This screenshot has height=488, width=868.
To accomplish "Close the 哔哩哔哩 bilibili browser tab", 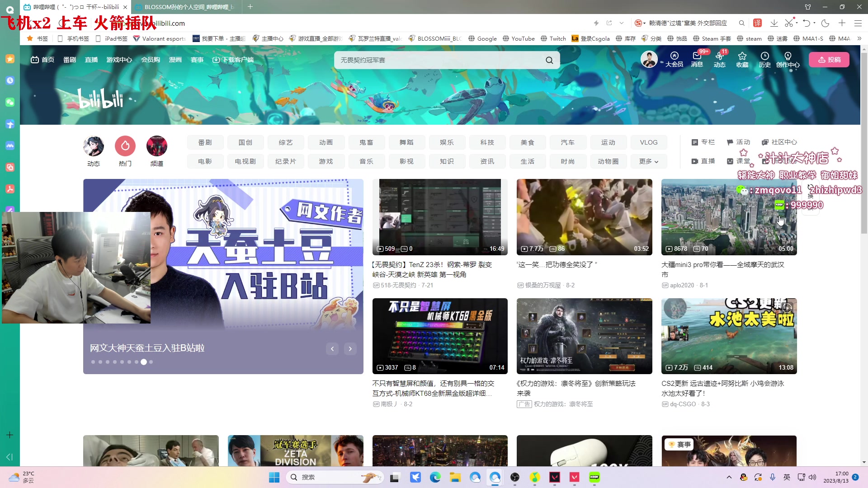I will tap(125, 7).
